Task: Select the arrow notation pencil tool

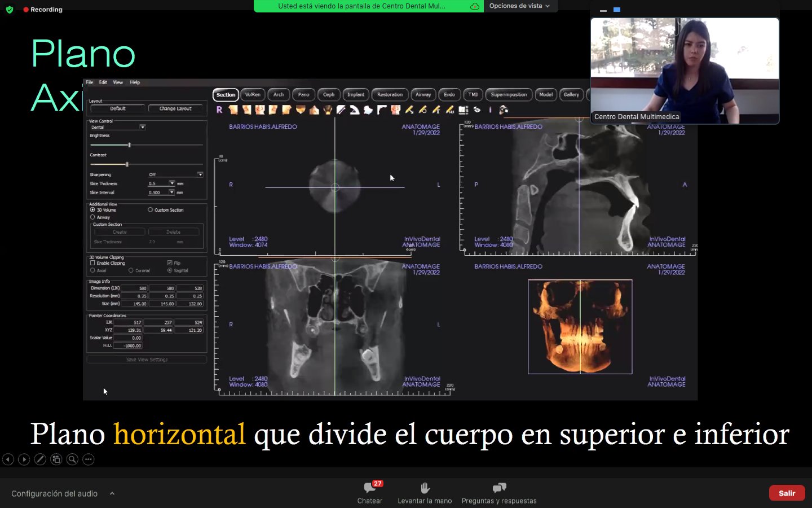Action: 409,110
